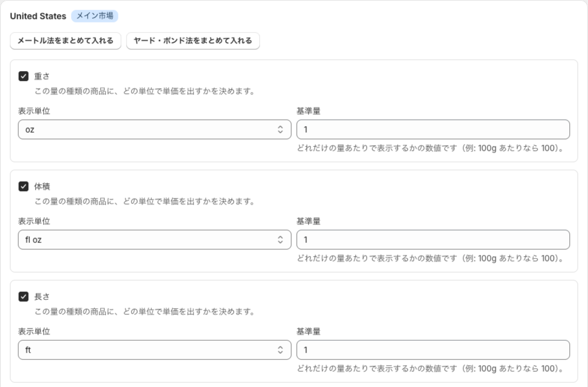Click the 重さ label text
Viewport: 588px width, 387px height.
point(42,76)
